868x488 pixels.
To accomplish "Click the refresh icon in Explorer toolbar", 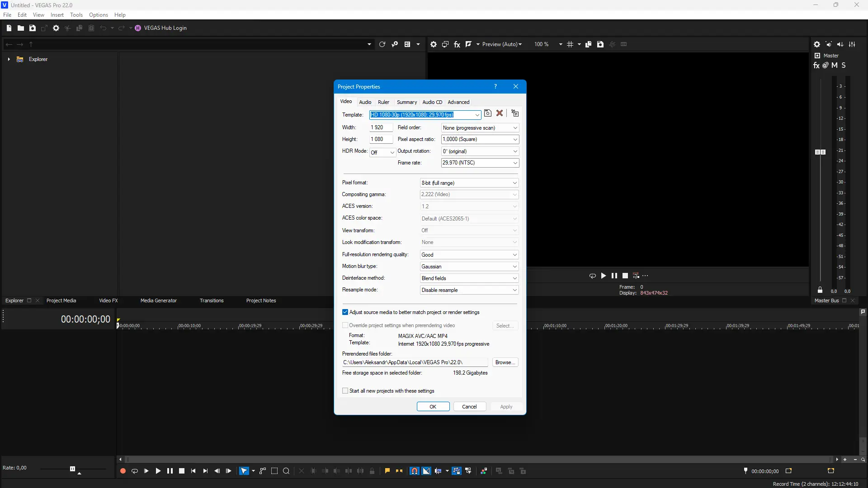I will click(x=382, y=44).
